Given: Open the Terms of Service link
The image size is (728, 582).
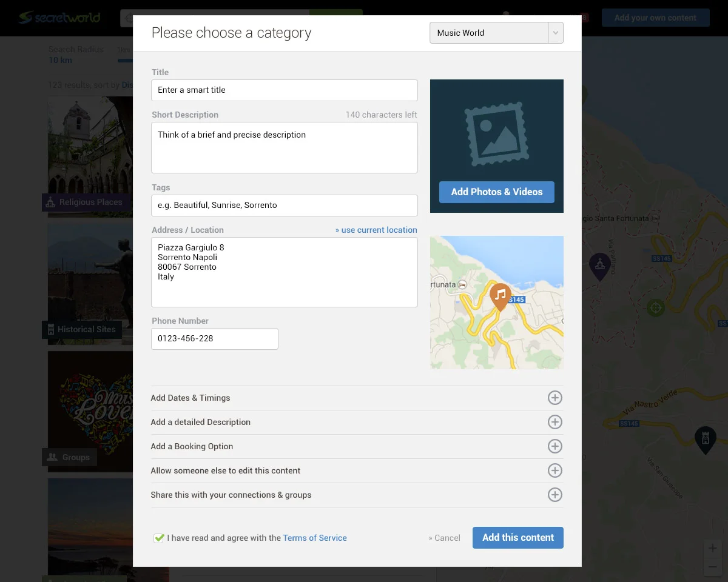Looking at the screenshot, I should coord(315,538).
